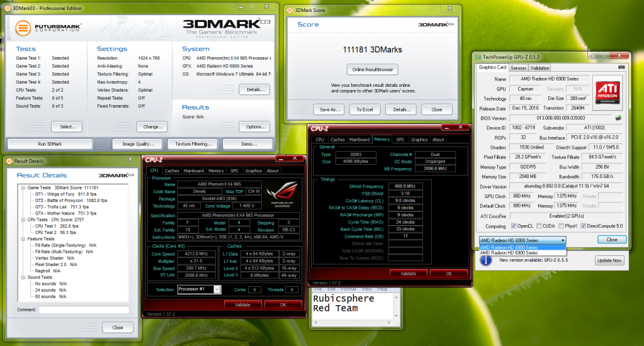Click the Comment input field in Result Details

coord(84,310)
